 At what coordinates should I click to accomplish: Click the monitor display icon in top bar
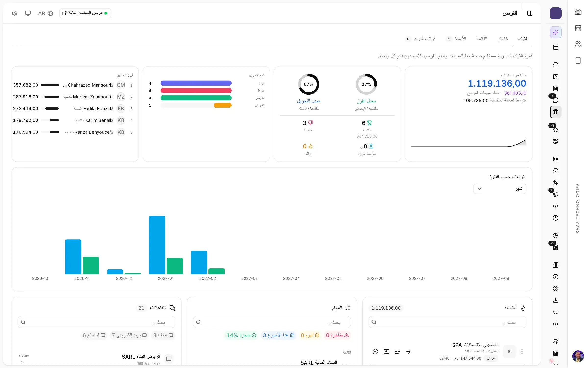(28, 13)
